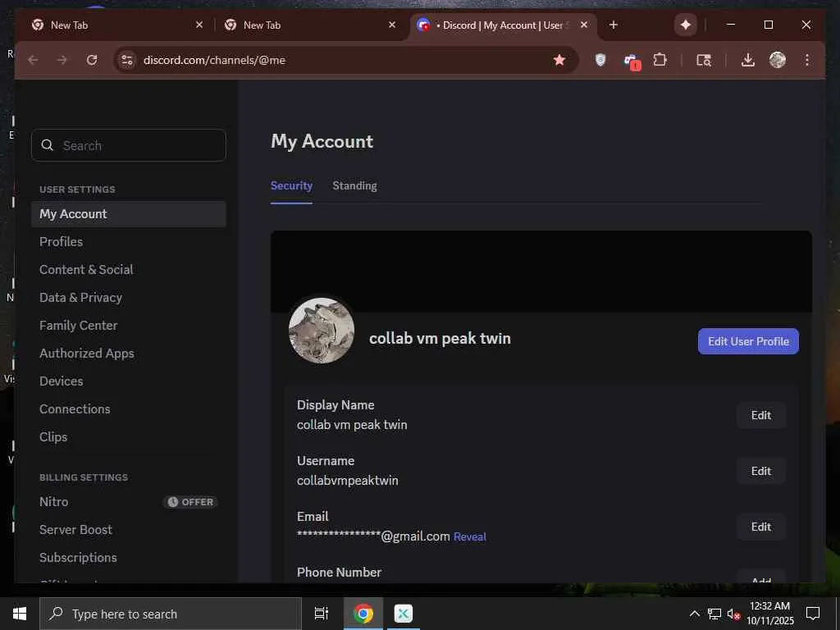Open Data & Privacy settings

coord(129,297)
